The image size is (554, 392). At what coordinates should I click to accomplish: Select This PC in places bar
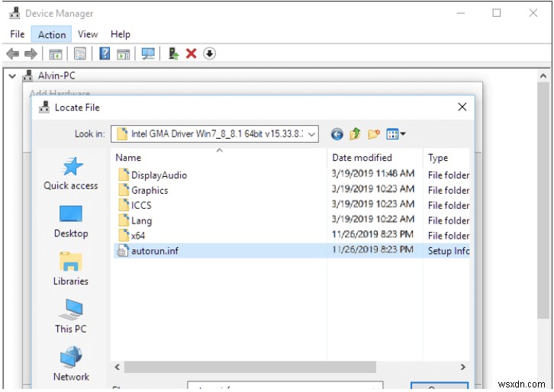[x=71, y=316]
